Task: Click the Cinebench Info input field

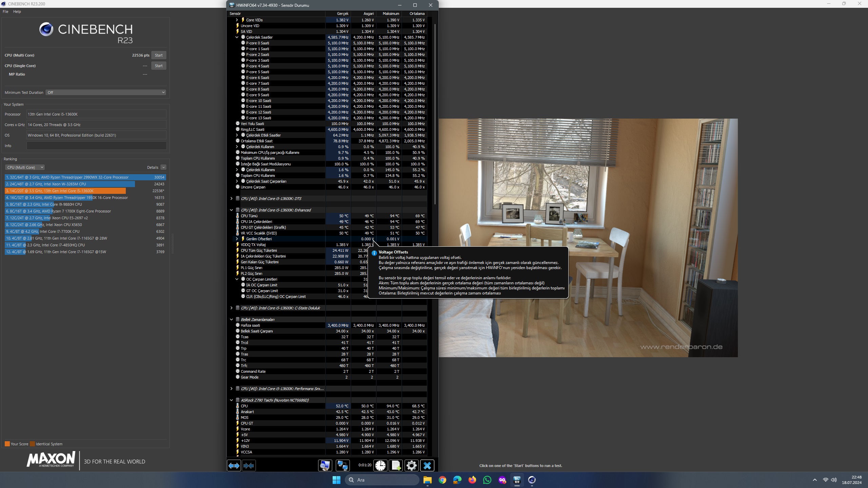Action: (96, 146)
